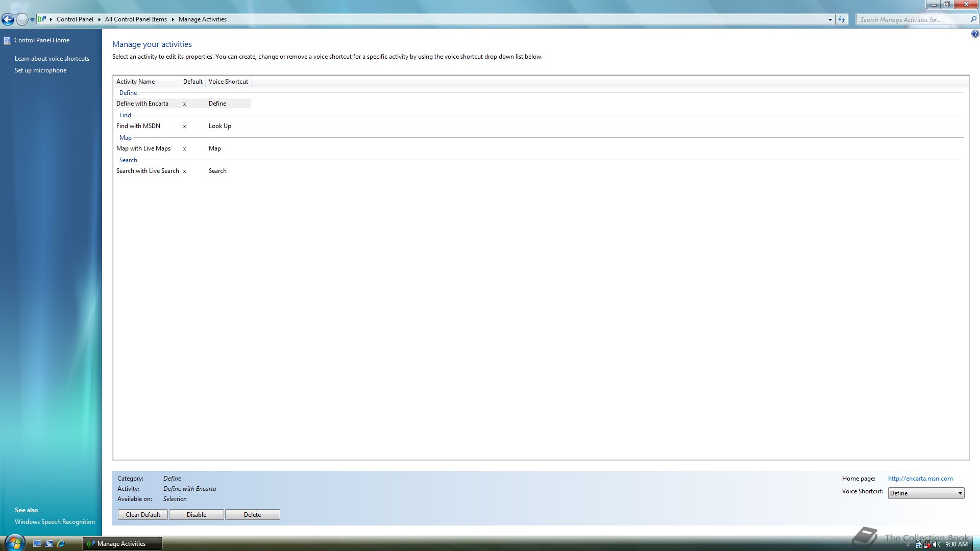980x551 pixels.
Task: Open Windows Speech Recognition link
Action: point(55,522)
